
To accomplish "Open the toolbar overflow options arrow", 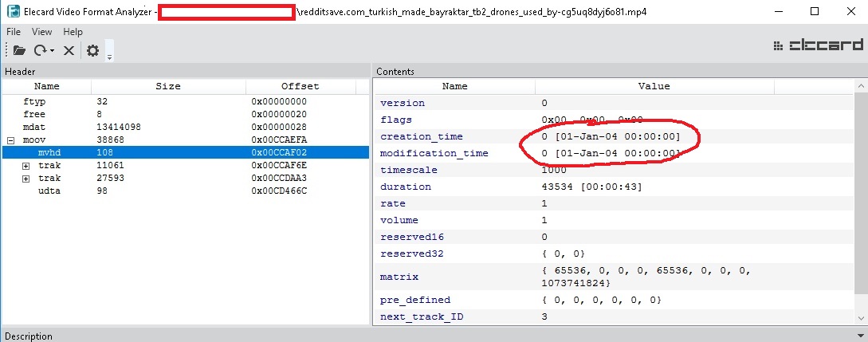I will coord(110,56).
